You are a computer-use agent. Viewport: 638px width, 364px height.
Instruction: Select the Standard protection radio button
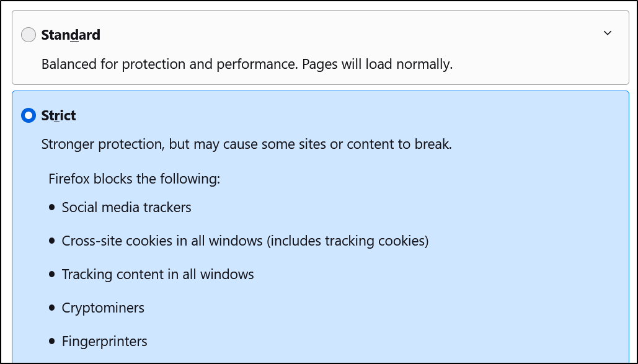[x=28, y=35]
